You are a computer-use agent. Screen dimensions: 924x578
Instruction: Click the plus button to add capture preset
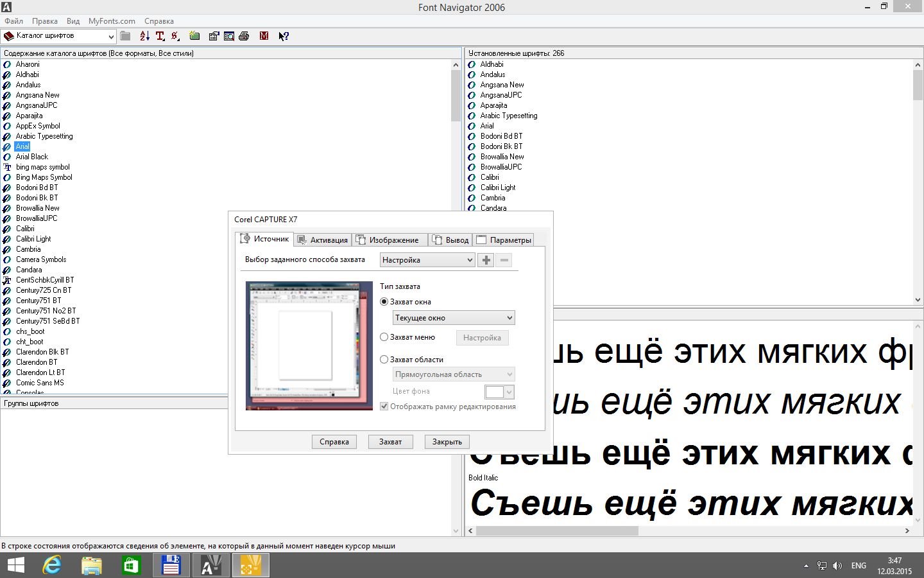click(486, 260)
